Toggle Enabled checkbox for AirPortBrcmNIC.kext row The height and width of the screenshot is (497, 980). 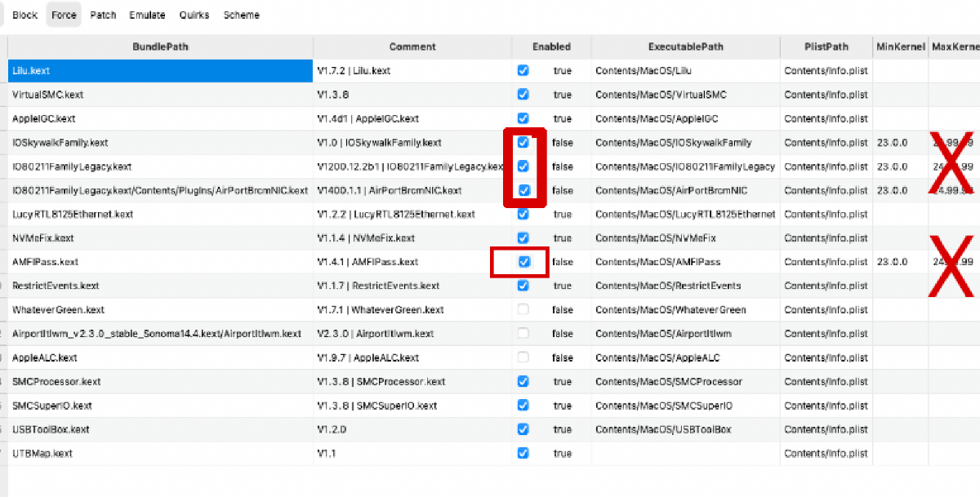point(523,190)
